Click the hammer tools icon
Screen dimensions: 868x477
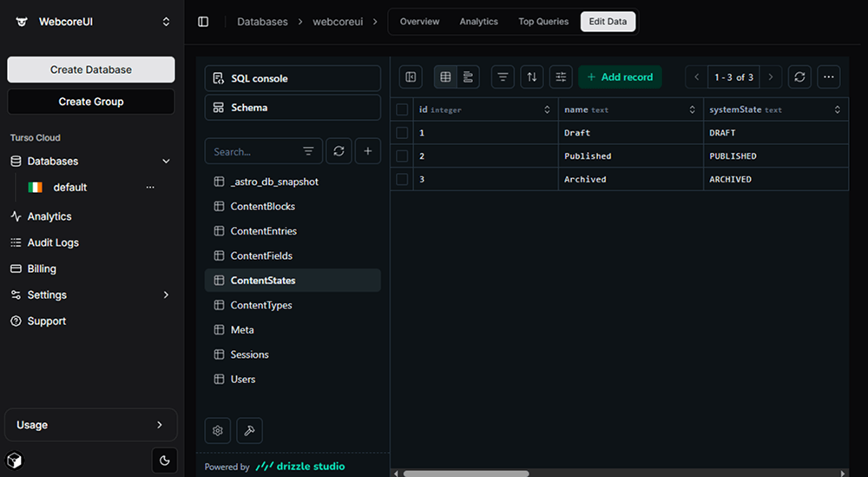point(250,430)
